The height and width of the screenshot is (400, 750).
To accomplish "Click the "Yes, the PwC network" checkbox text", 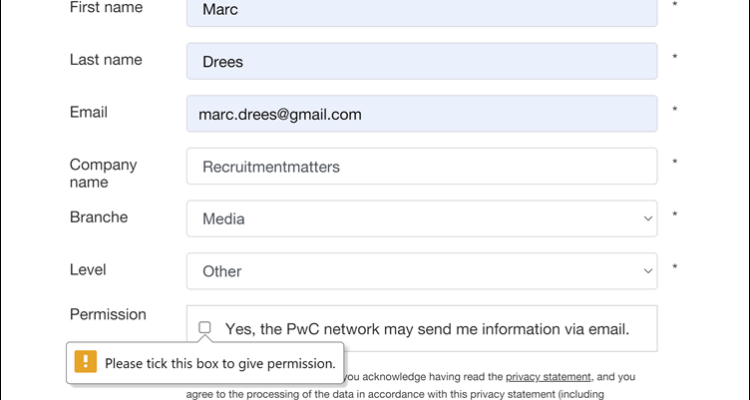I will (x=427, y=328).
